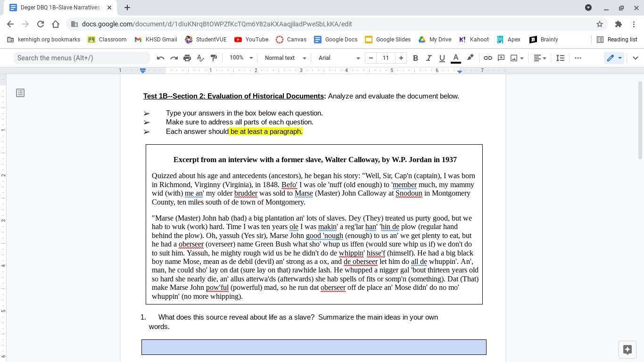Click the text color swatch
Viewport: 644px width, 362px height.
tap(455, 58)
